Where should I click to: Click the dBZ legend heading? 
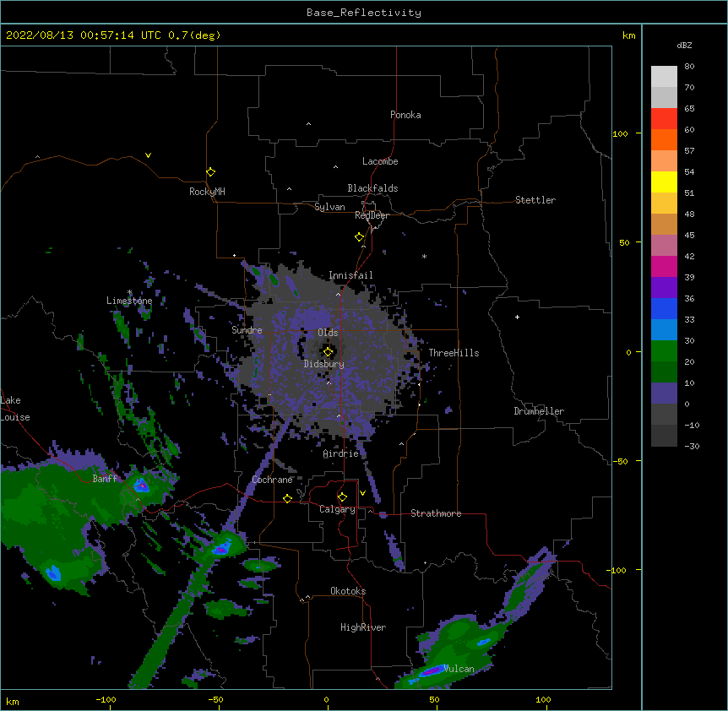click(x=684, y=45)
